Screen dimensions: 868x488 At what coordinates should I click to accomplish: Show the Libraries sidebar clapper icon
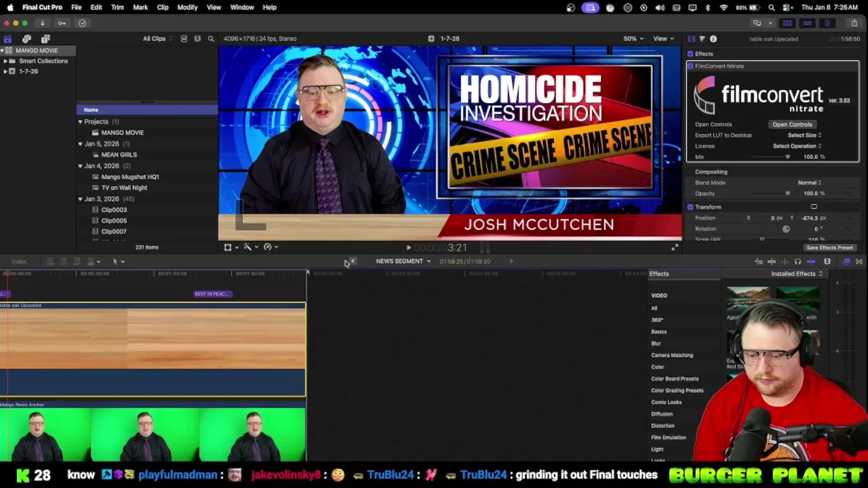(x=7, y=39)
